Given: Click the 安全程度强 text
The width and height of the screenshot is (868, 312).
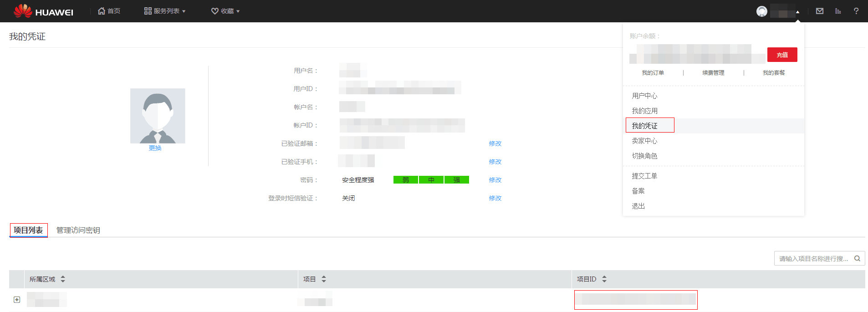Looking at the screenshot, I should 358,180.
